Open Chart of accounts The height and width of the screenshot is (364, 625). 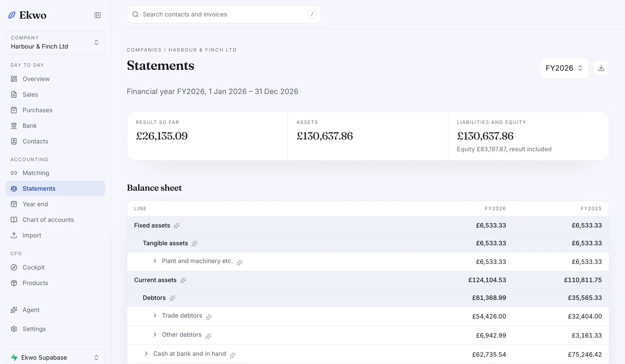pyautogui.click(x=55, y=220)
